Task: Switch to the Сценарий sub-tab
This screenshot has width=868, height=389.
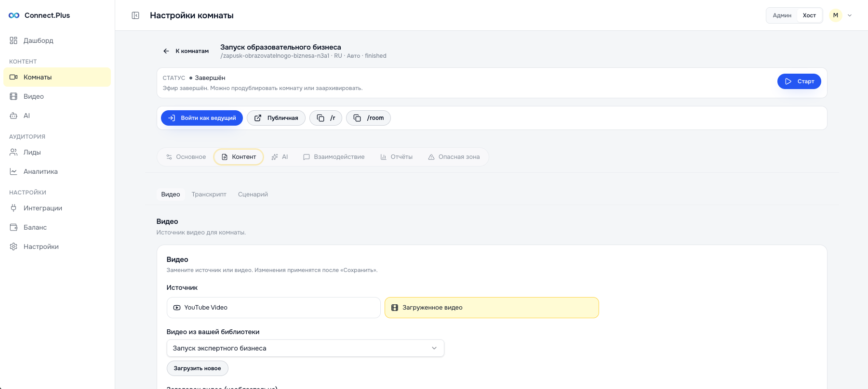Action: tap(253, 194)
